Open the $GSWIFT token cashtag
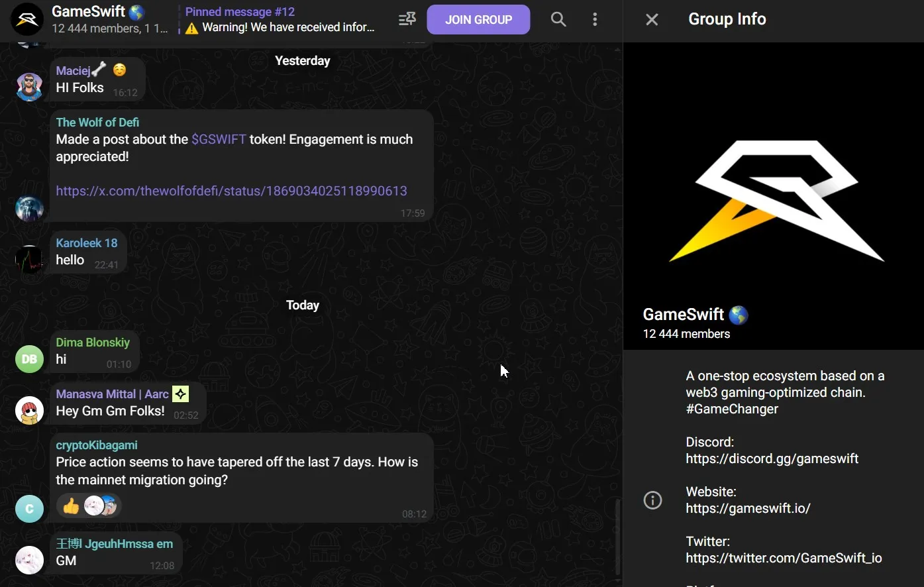 (x=219, y=139)
